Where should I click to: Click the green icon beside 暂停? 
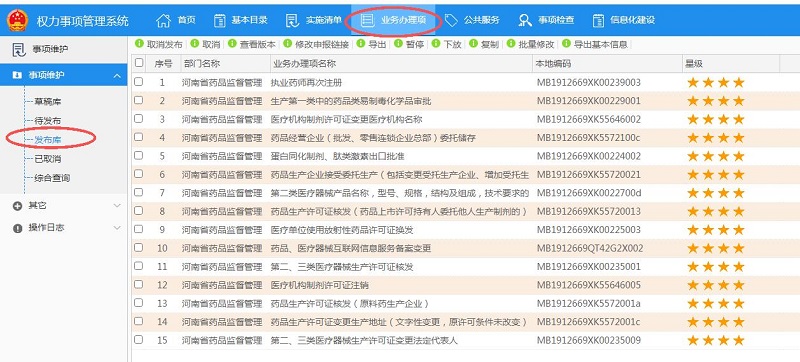click(398, 44)
